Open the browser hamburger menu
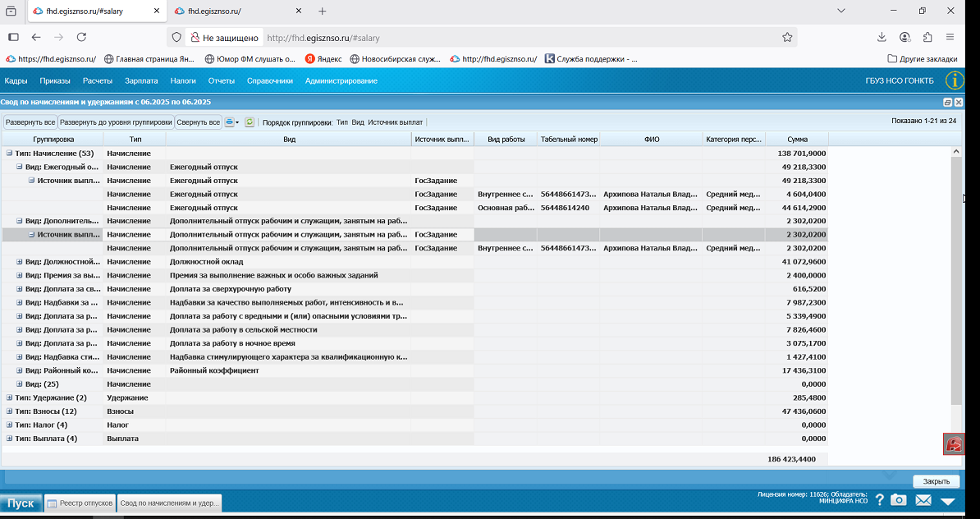 [x=950, y=38]
